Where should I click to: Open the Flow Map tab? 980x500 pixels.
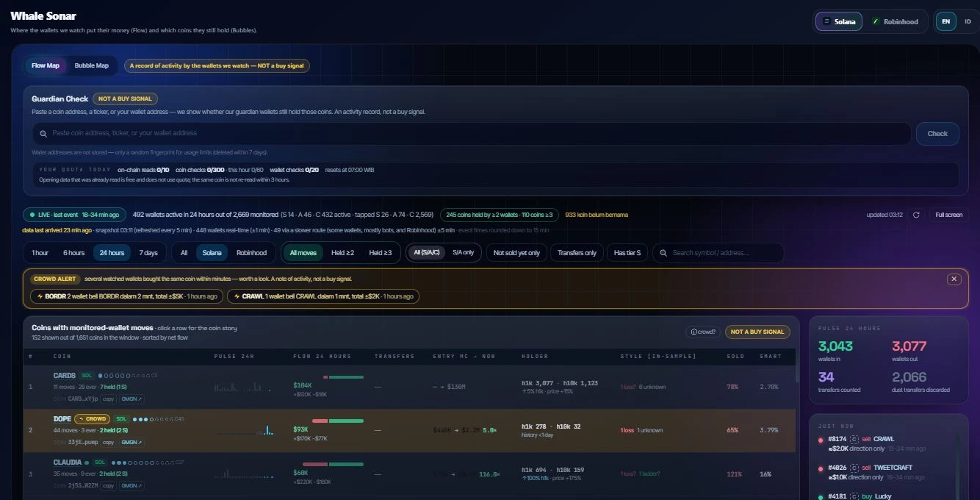pyautogui.click(x=46, y=65)
